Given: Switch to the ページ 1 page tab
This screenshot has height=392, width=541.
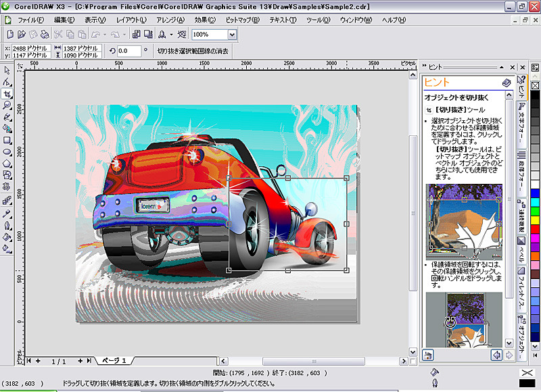Looking at the screenshot, I should (x=114, y=361).
